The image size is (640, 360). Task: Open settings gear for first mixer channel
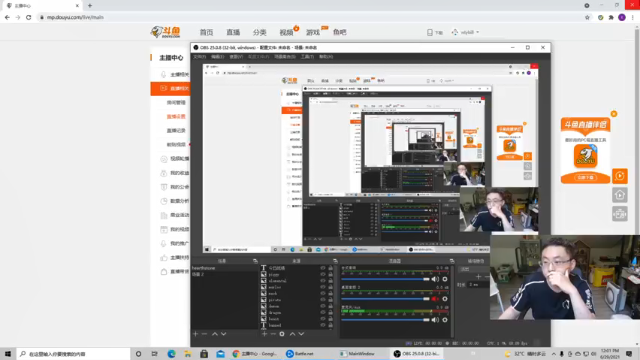pos(445,279)
